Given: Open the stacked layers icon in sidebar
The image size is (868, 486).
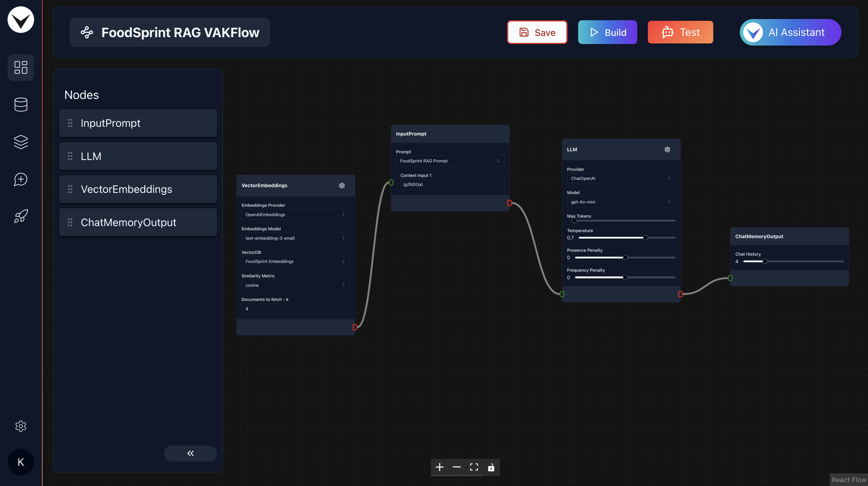Looking at the screenshot, I should [x=21, y=142].
